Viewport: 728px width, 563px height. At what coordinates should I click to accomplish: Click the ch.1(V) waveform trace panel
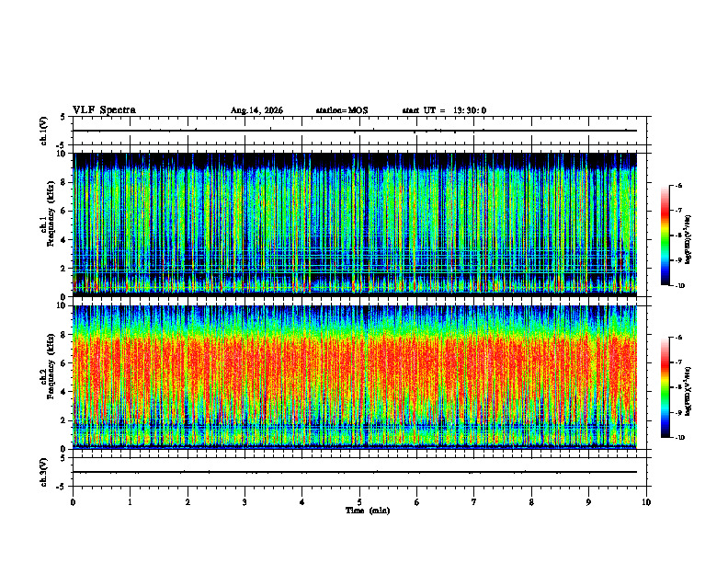click(359, 131)
